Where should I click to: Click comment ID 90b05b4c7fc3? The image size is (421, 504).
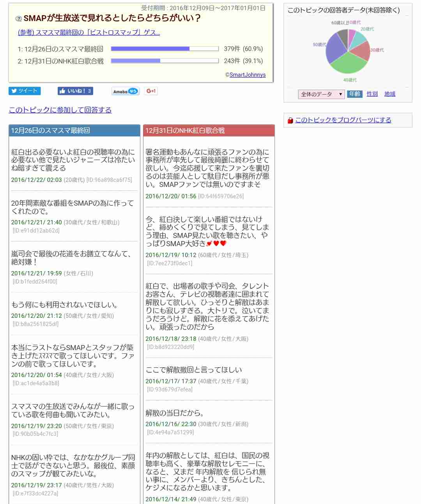(35, 434)
